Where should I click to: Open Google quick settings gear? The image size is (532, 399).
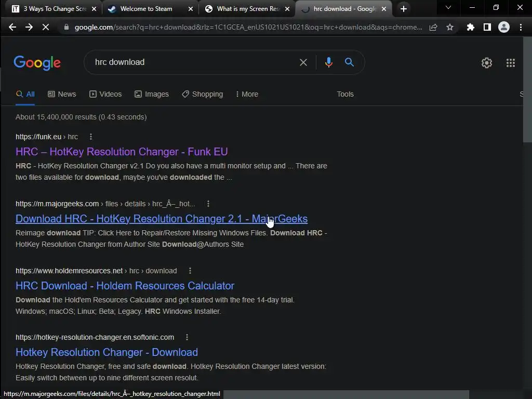click(487, 63)
